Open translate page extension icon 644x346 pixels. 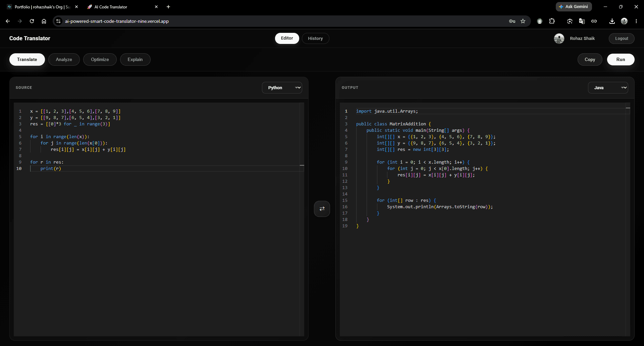(x=582, y=21)
